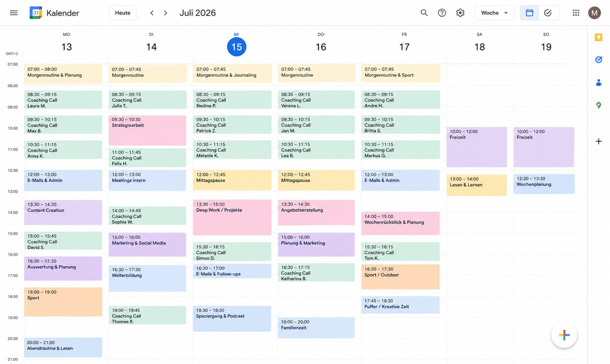Select Monday 13 day header
Screen dimensions: 610x364
(67, 47)
